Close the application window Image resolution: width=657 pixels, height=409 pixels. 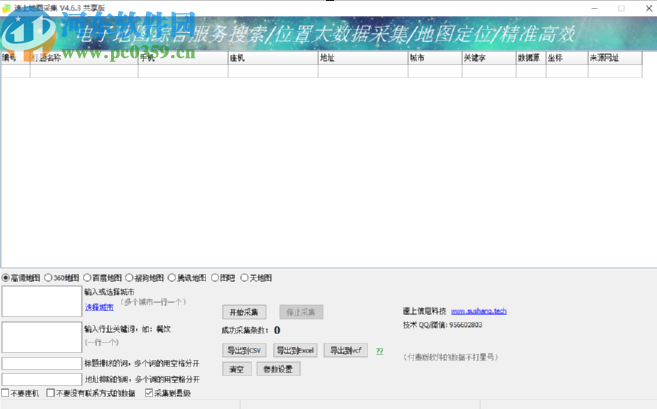[x=649, y=8]
